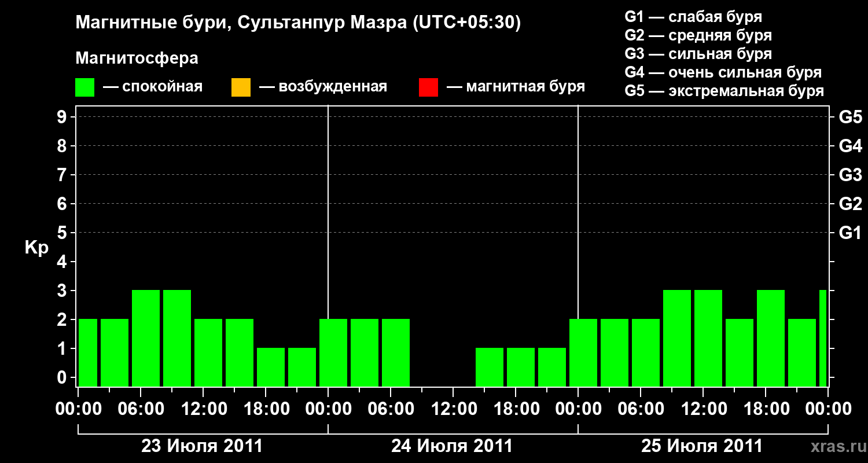
Task: Click the 'G5 — экстремальная буря' legend line
Action: tap(724, 91)
